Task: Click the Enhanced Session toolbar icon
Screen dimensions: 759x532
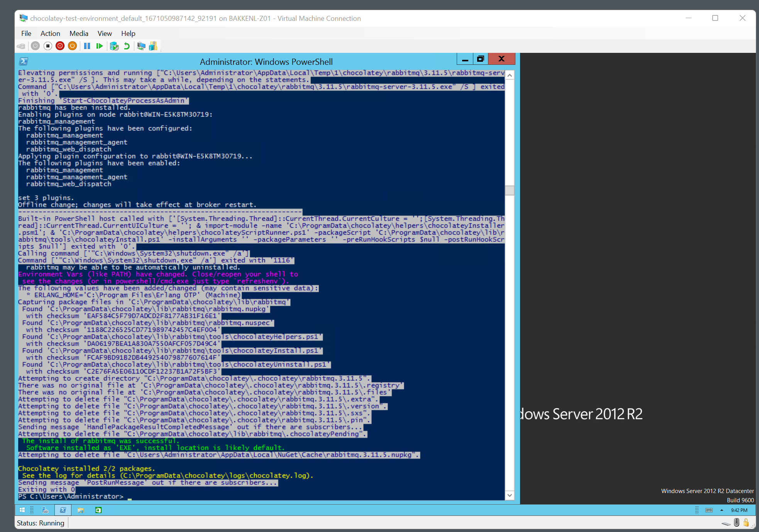Action: coord(141,46)
